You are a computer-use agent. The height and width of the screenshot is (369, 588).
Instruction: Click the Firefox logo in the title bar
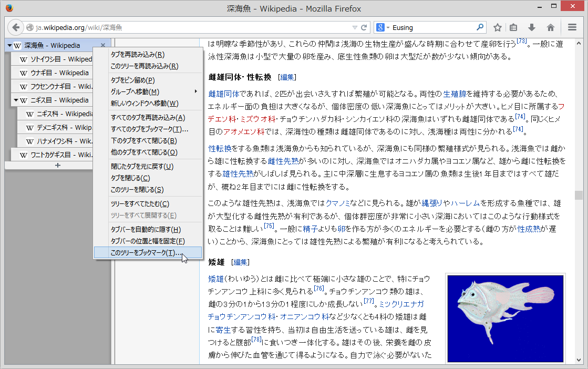(9, 8)
